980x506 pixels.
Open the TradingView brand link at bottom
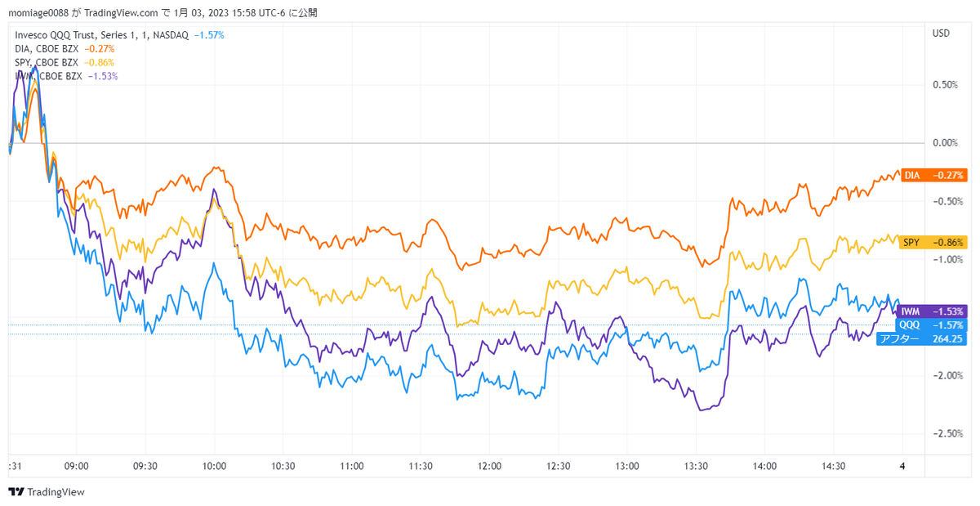click(x=47, y=491)
